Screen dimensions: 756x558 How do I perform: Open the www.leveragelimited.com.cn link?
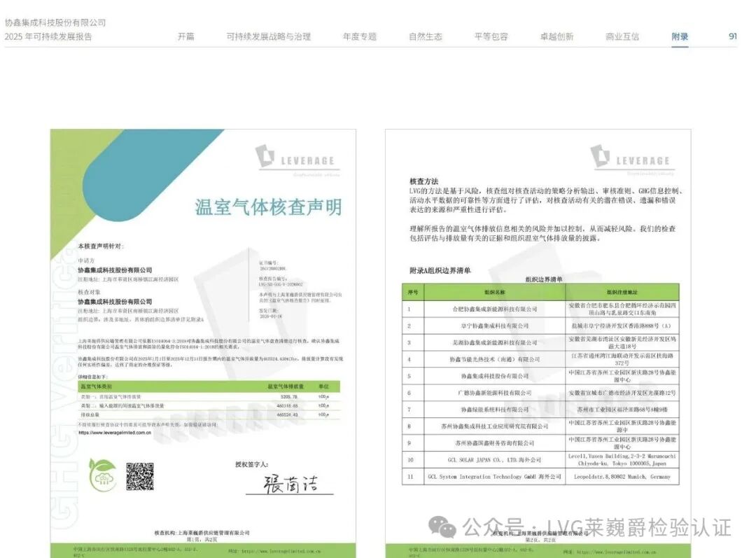(115, 433)
